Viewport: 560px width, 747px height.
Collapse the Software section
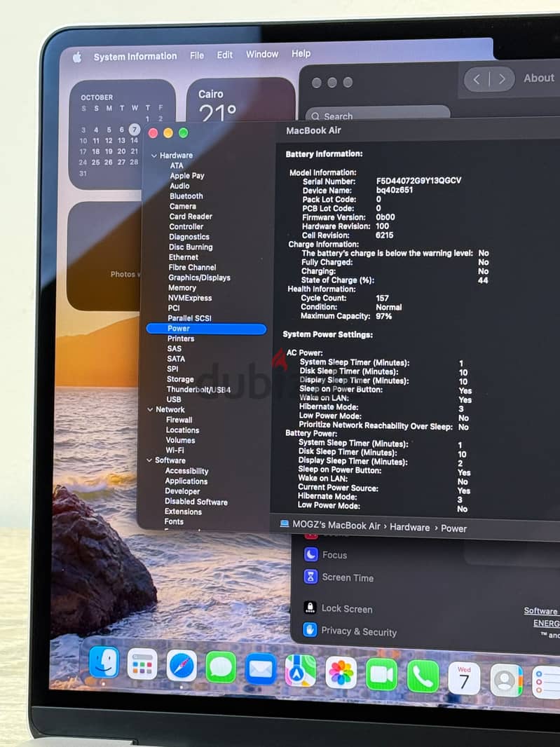[x=149, y=460]
